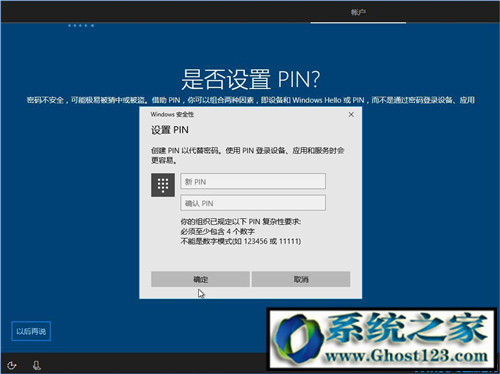Click the line mentioning 123456 或 11111
Screen dimensions: 500x374
coord(241,241)
